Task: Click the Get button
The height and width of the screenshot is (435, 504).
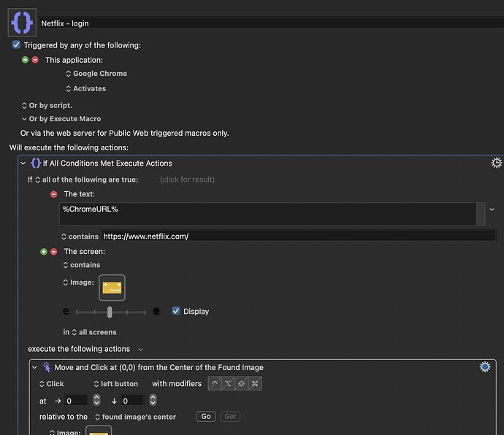Action: [x=231, y=417]
